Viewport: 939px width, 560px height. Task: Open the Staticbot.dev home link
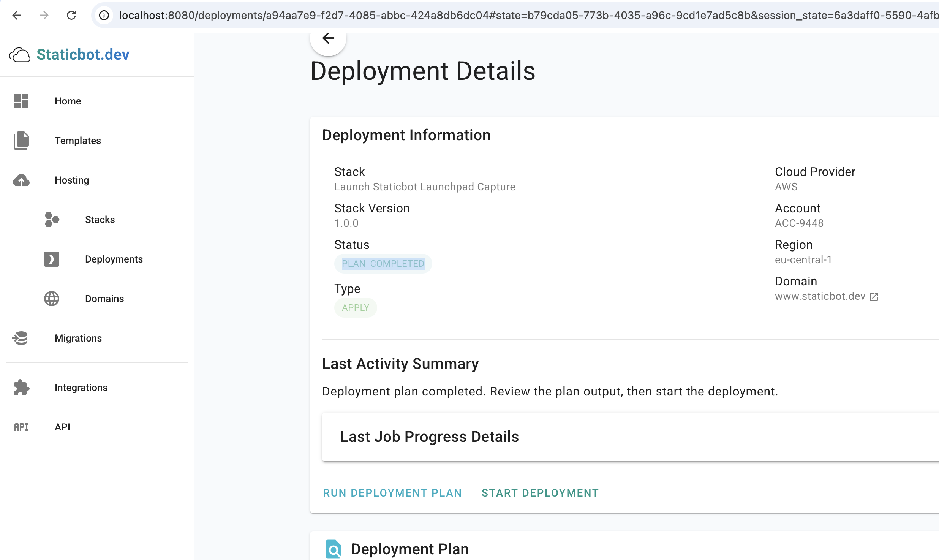click(x=83, y=55)
